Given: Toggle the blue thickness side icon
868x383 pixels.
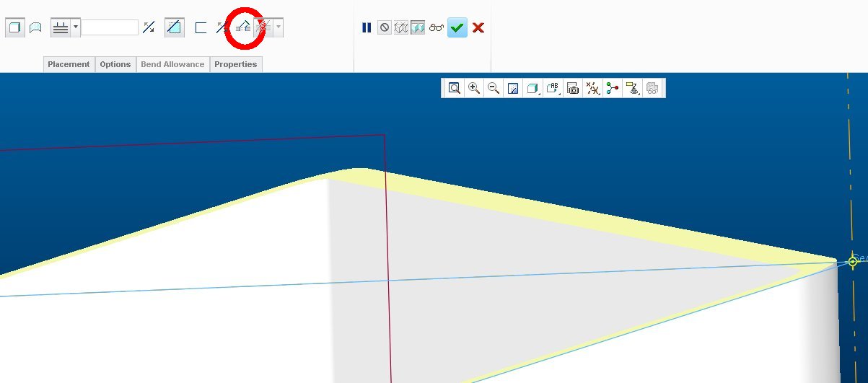Looking at the screenshot, I should pos(173,28).
